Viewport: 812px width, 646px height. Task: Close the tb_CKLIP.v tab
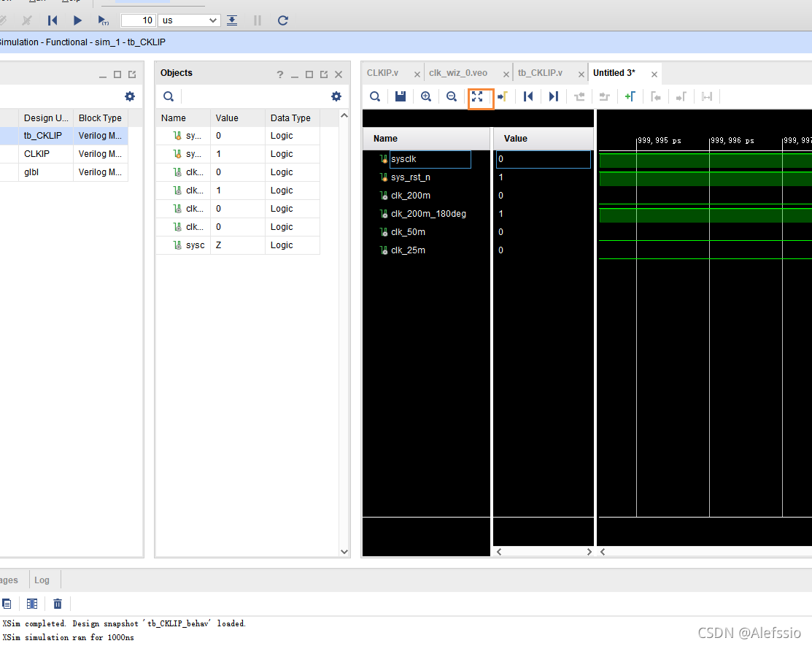pyautogui.click(x=581, y=74)
